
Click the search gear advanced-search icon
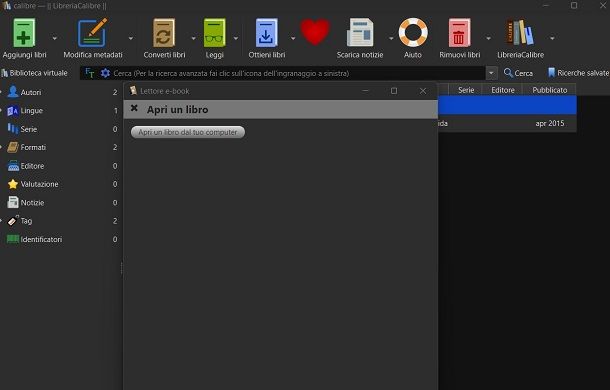click(x=105, y=73)
